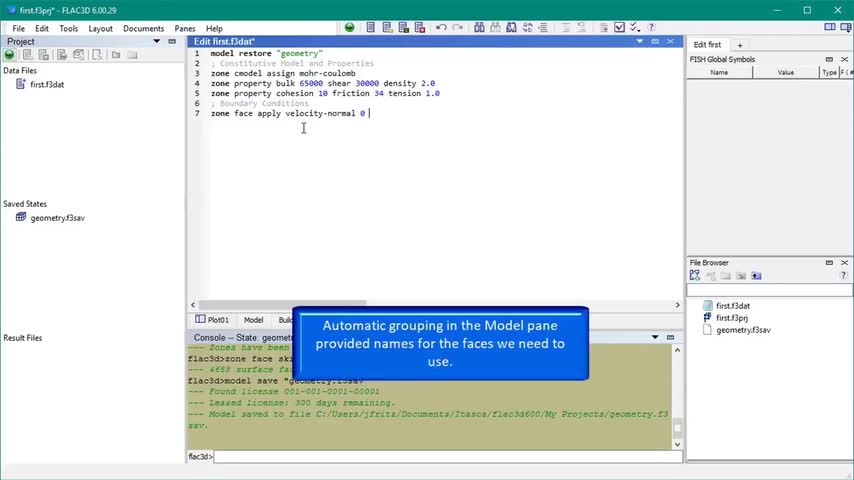Switch to the Plot01 tab
Screen dimensions: 854x480
coord(212,320)
